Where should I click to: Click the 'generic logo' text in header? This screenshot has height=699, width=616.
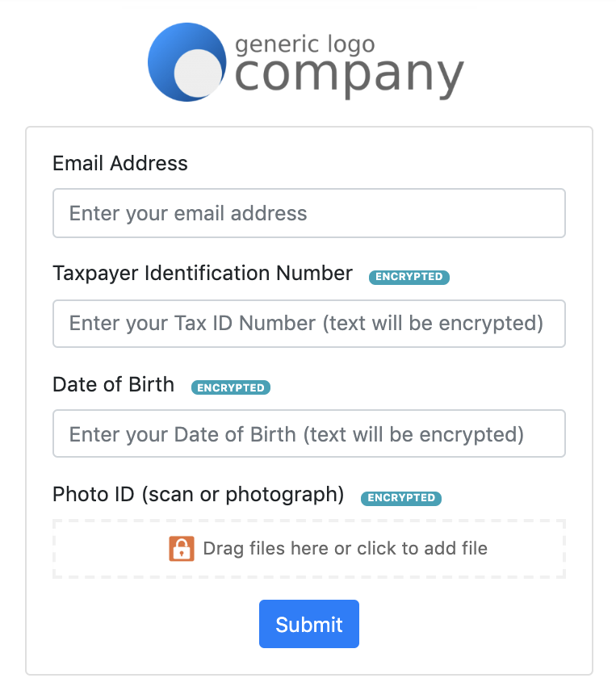(304, 44)
